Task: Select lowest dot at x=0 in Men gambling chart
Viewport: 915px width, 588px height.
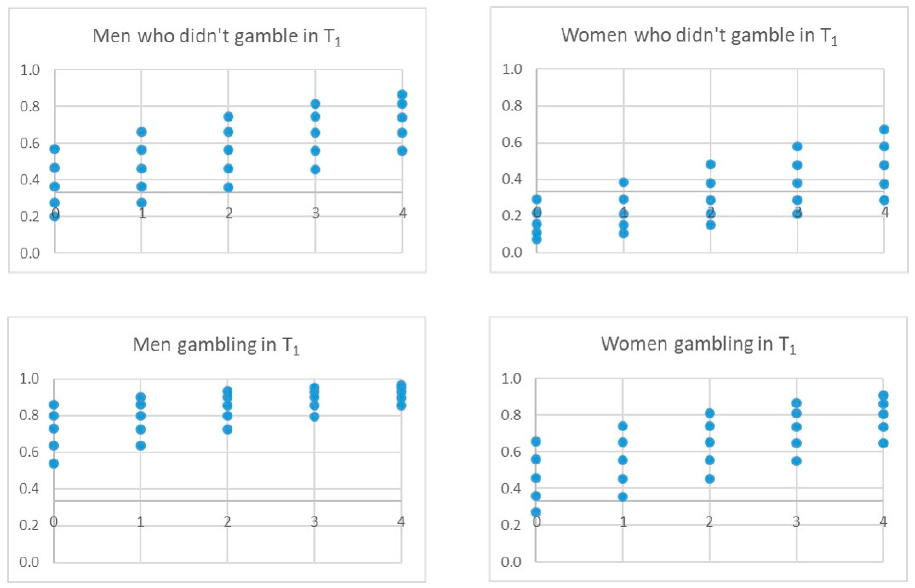Action: coord(54,464)
